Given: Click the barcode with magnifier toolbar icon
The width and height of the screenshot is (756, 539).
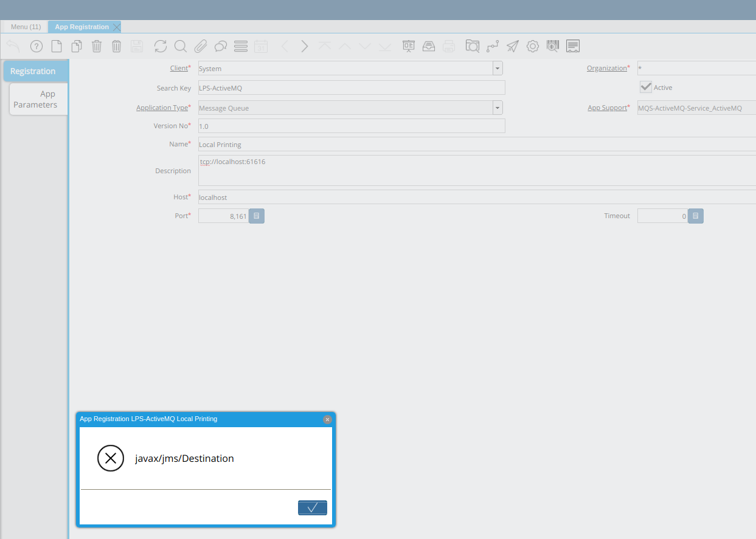Looking at the screenshot, I should pos(553,46).
